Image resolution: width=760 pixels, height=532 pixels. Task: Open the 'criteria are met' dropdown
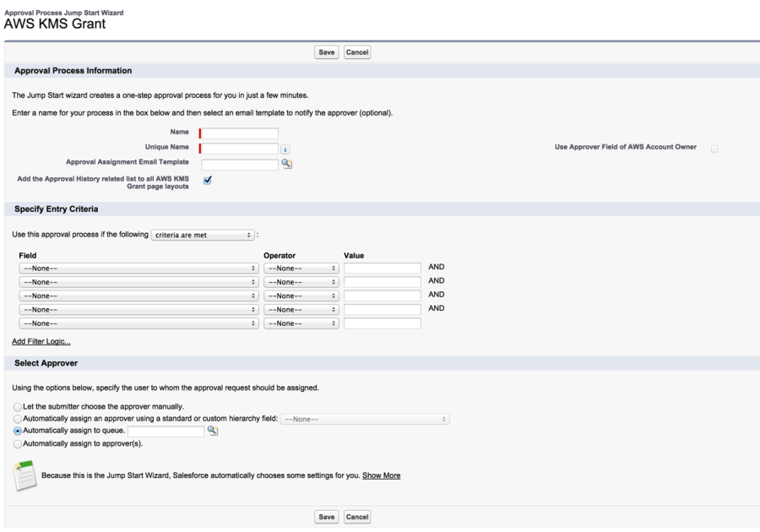(203, 235)
